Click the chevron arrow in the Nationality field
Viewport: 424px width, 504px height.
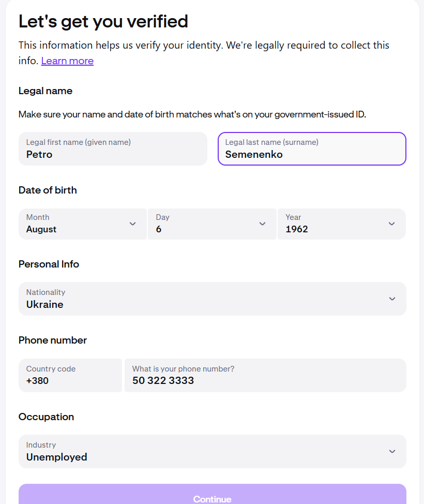pyautogui.click(x=392, y=299)
